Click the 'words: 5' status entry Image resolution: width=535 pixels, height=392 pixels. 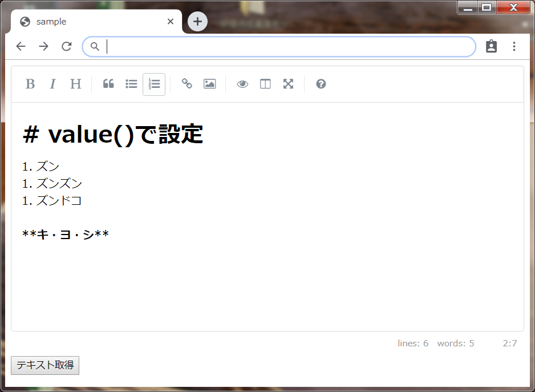[x=456, y=343]
